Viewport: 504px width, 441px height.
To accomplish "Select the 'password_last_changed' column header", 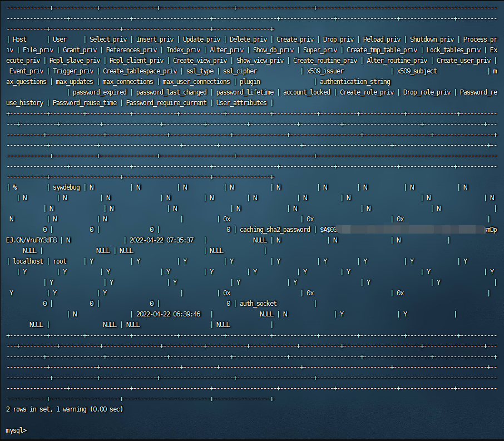I will pos(171,92).
